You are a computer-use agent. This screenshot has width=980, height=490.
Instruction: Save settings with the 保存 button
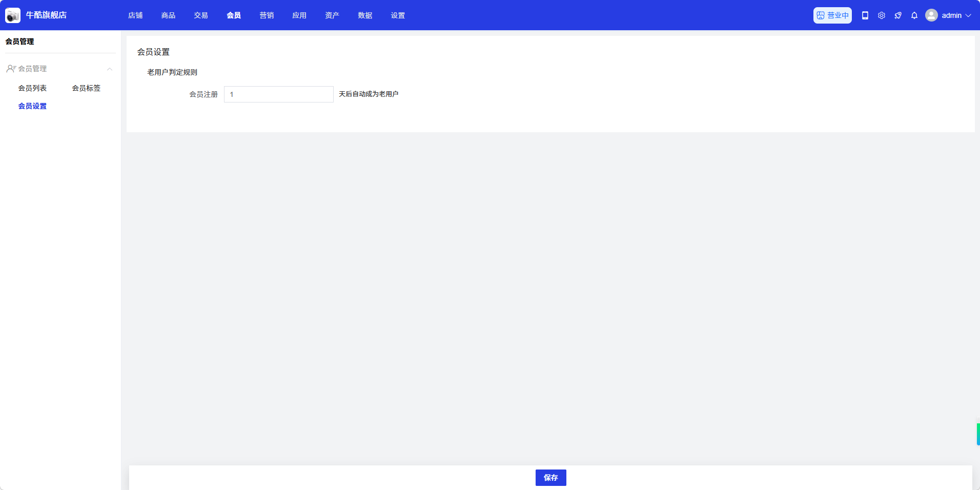(551, 478)
